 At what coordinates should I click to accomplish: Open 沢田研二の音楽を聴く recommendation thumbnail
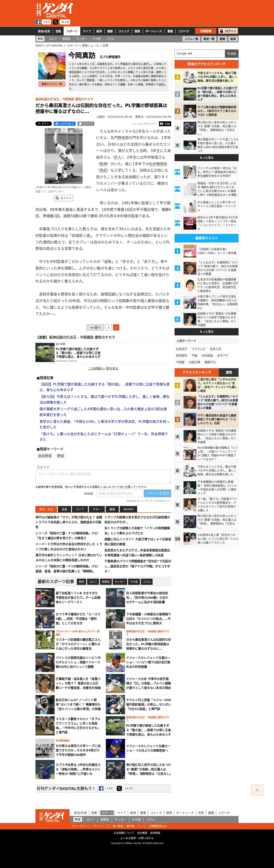(190, 251)
